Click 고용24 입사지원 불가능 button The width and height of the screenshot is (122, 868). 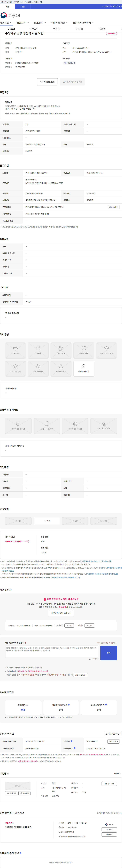pos(72,82)
